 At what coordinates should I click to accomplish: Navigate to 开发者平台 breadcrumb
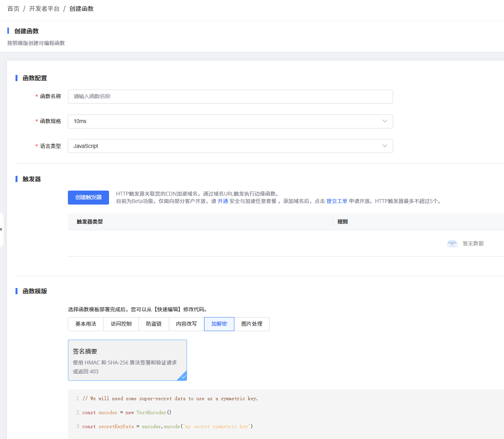click(44, 9)
